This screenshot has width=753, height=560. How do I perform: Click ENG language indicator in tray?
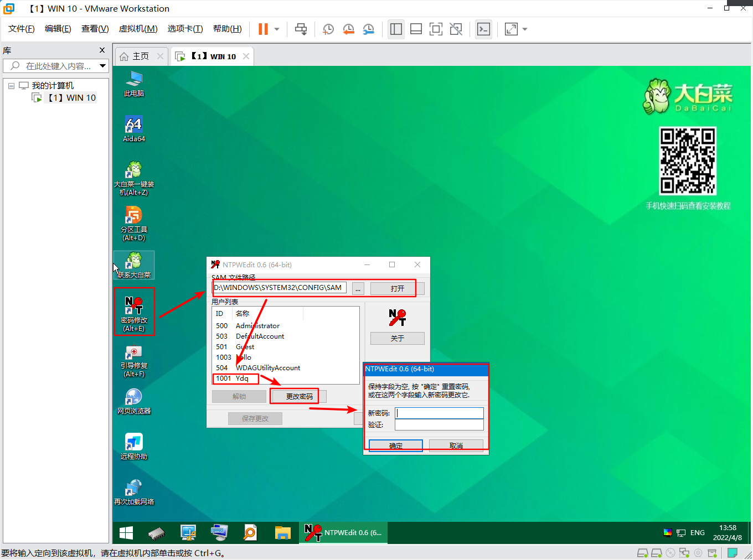pyautogui.click(x=697, y=533)
